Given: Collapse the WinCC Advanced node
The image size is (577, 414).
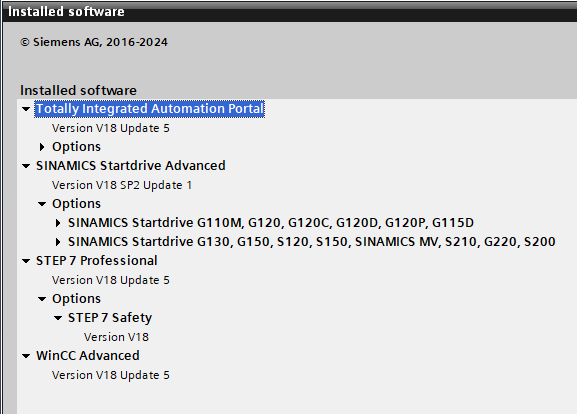Looking at the screenshot, I should tap(26, 356).
